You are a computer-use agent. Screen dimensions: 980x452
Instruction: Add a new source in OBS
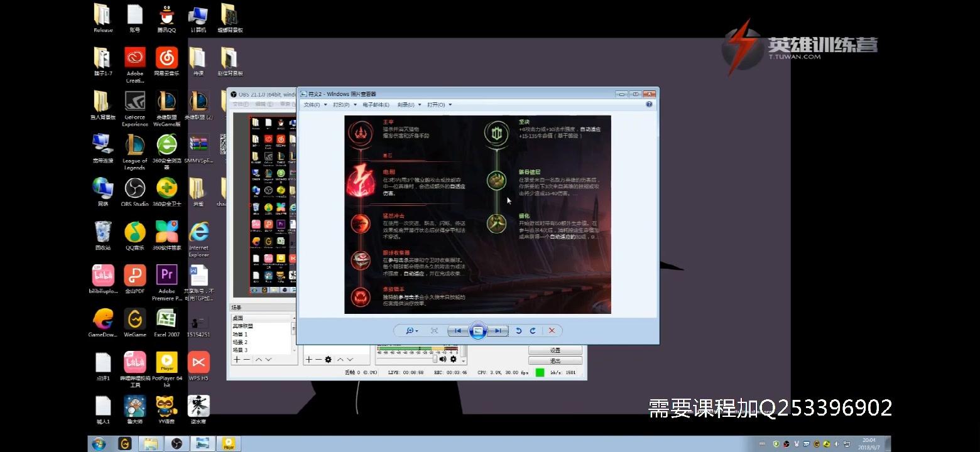(x=308, y=360)
